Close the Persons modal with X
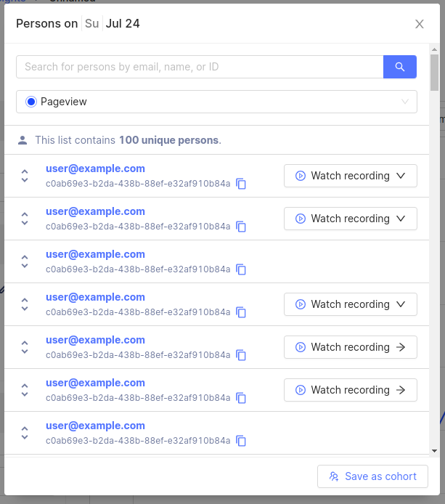Viewport: 445px width, 504px height. [x=420, y=24]
